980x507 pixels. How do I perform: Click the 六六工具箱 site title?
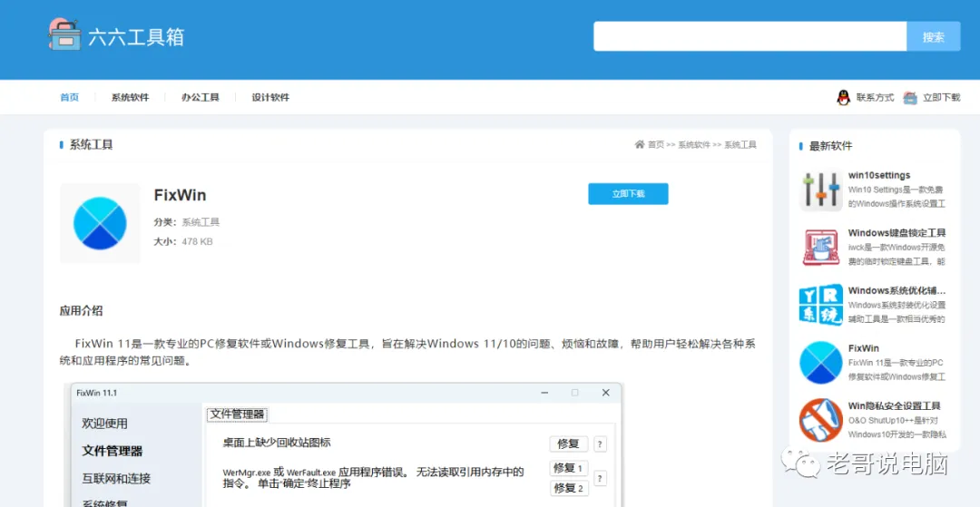coord(136,37)
